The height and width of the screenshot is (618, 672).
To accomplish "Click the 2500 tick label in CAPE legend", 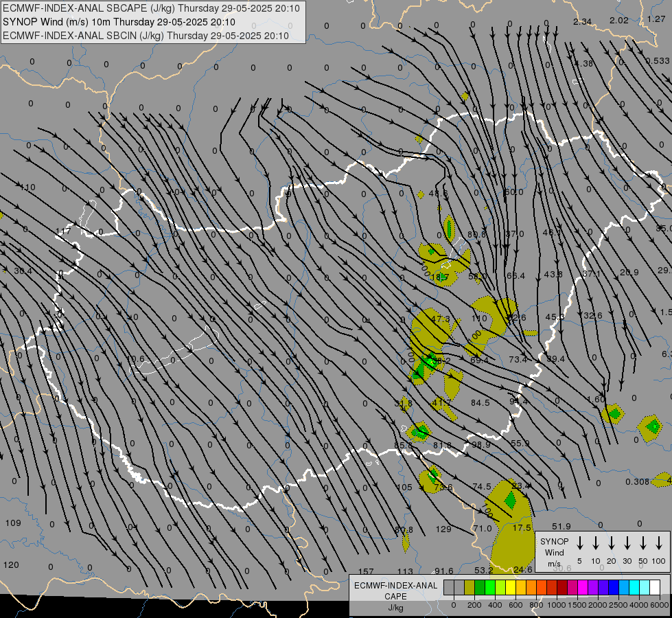I will tap(618, 605).
